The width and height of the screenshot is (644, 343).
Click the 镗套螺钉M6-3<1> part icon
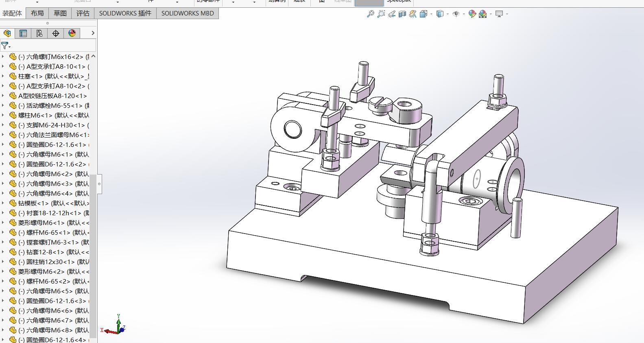pos(13,243)
